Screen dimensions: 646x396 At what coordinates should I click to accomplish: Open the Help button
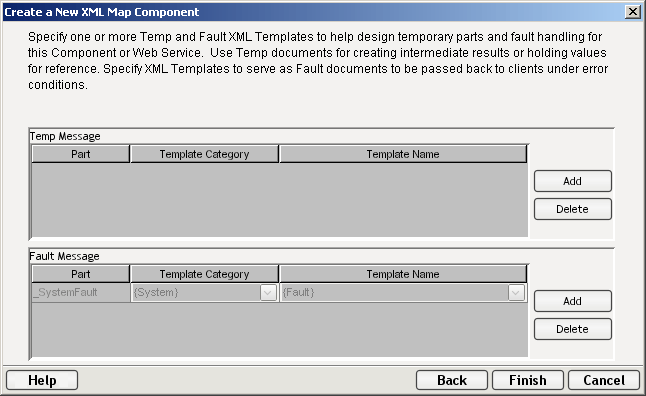42,380
